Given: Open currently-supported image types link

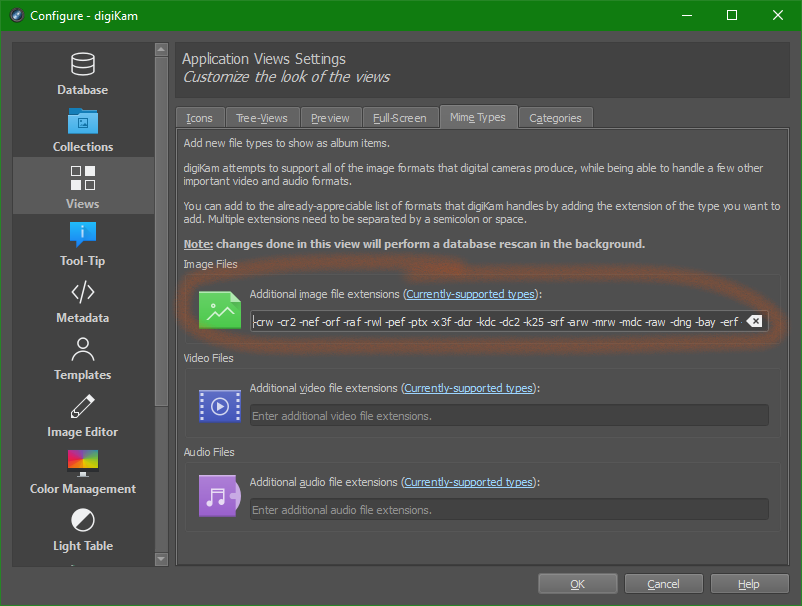Looking at the screenshot, I should coord(470,294).
